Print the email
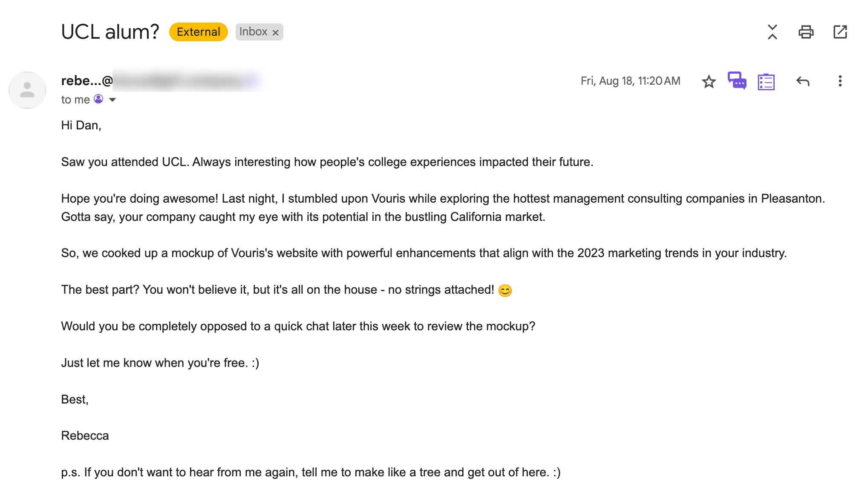 [806, 32]
